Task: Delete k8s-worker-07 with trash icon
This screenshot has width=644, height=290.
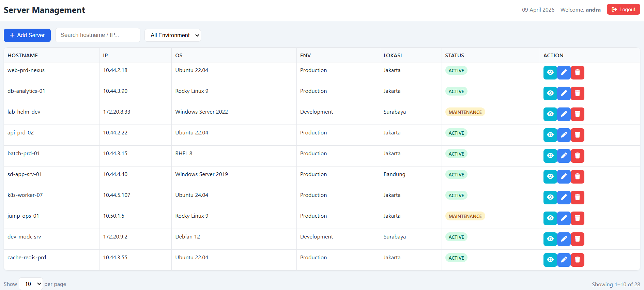Action: (x=577, y=198)
